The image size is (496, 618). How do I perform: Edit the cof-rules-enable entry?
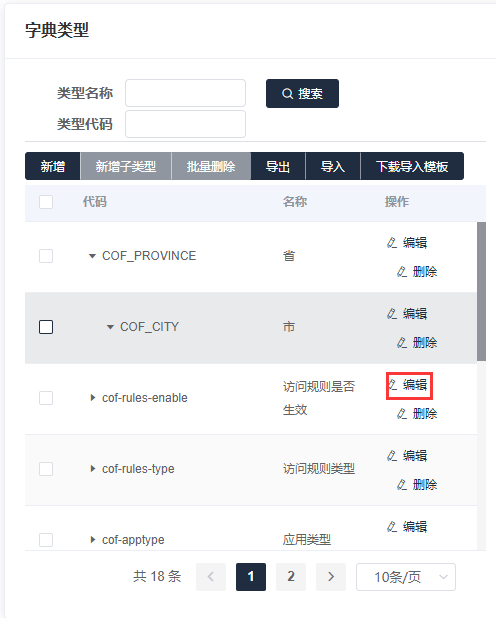point(409,385)
